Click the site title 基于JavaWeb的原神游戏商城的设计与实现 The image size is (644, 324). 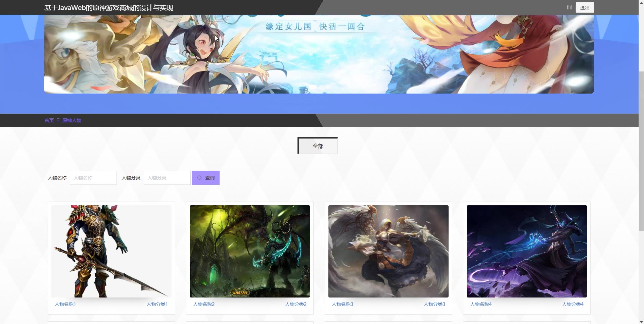pos(109,8)
